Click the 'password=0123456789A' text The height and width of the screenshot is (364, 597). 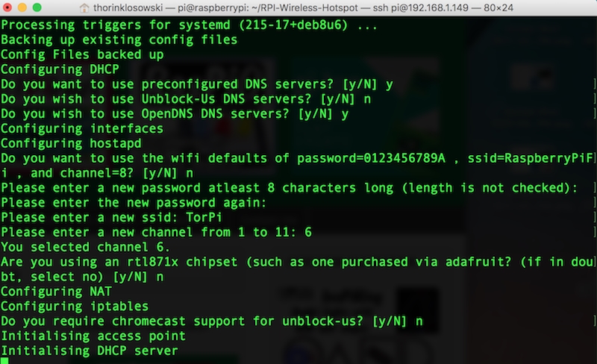371,158
